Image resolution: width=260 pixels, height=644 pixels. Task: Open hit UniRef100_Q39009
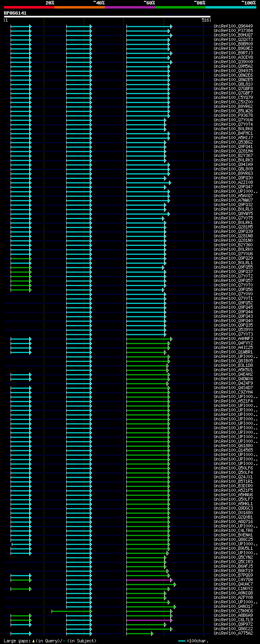point(233,62)
